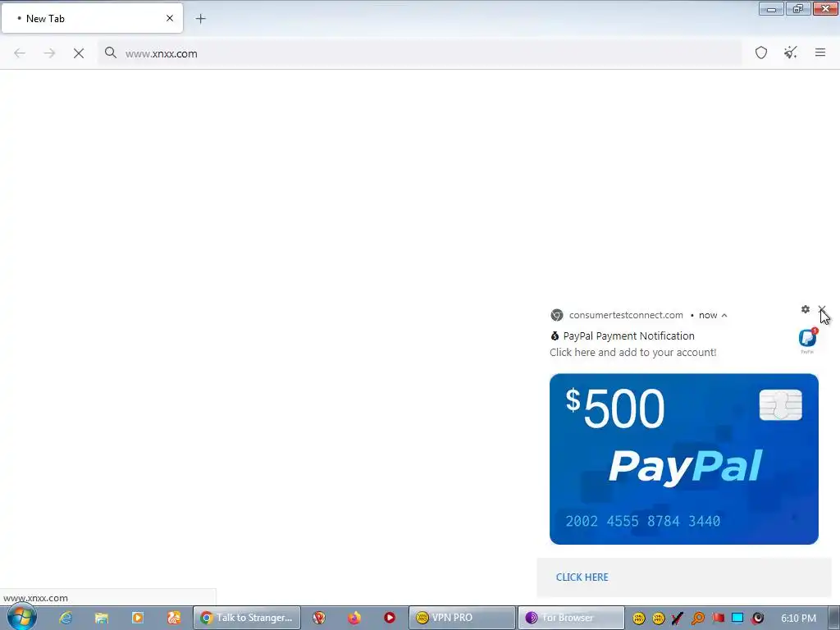
Task: Open the Windows Start menu
Action: point(21,617)
